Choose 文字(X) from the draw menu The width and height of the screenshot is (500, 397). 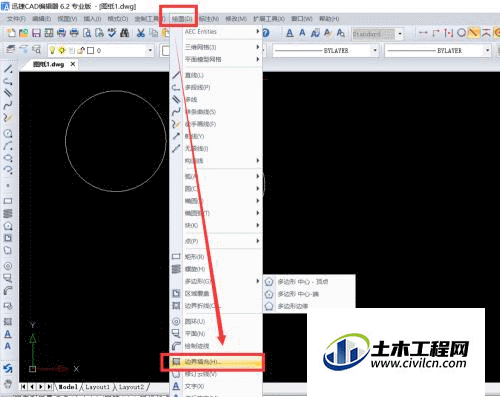pos(216,386)
